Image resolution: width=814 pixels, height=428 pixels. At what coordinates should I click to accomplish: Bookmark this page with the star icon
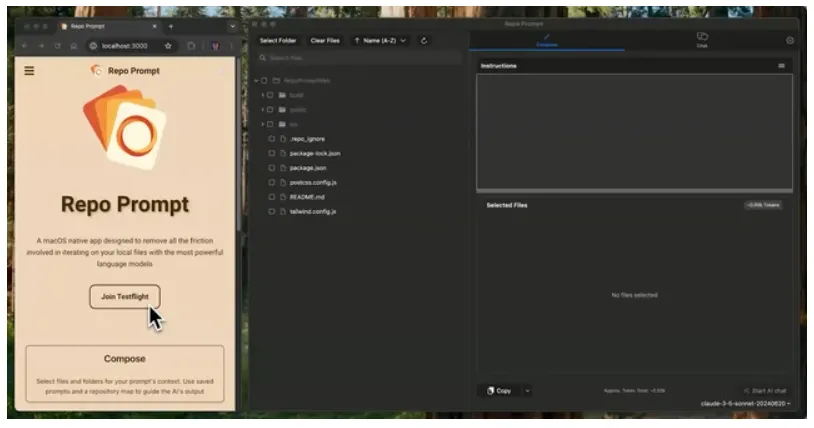[168, 46]
